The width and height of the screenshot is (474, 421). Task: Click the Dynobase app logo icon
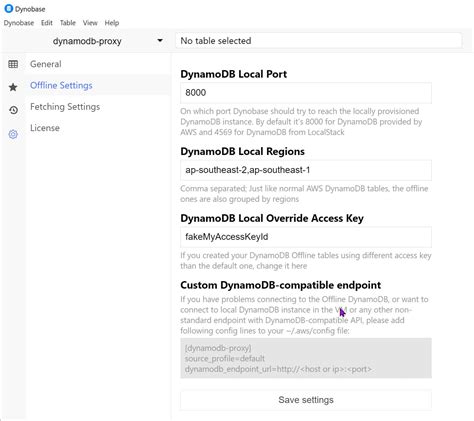pos(8,9)
